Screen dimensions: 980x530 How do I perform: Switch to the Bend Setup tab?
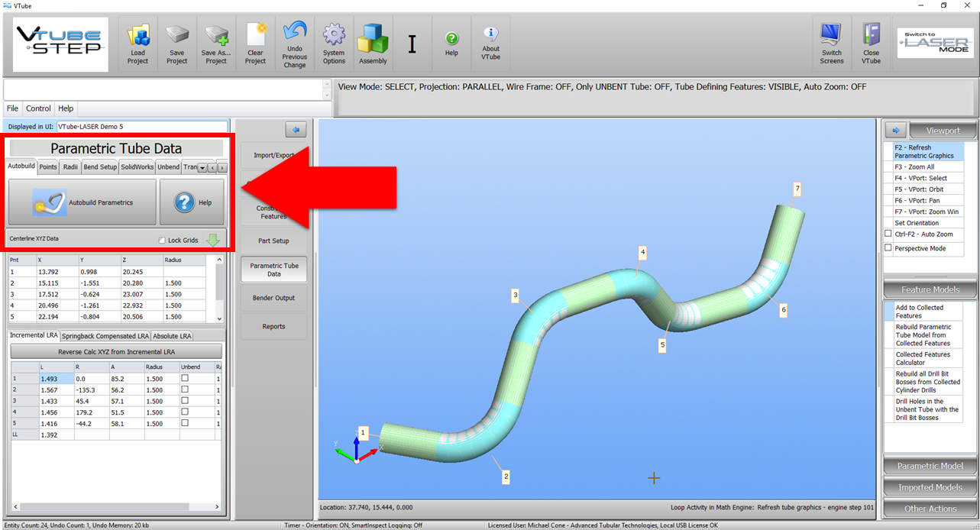100,167
